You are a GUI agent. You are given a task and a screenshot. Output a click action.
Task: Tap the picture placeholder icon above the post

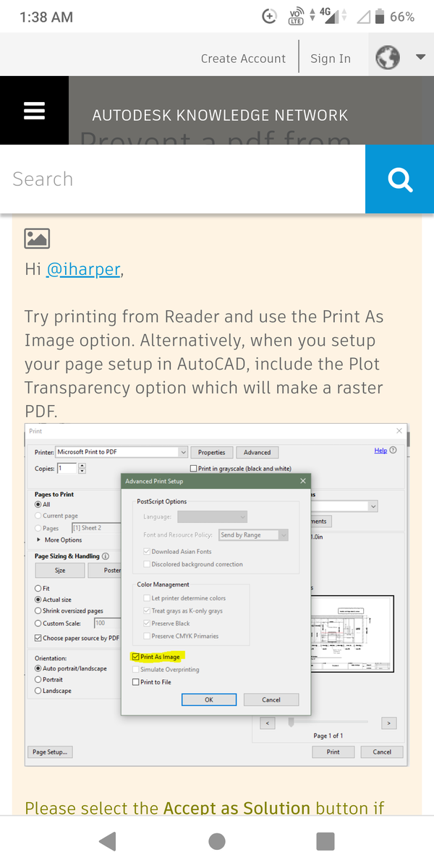[x=37, y=238]
